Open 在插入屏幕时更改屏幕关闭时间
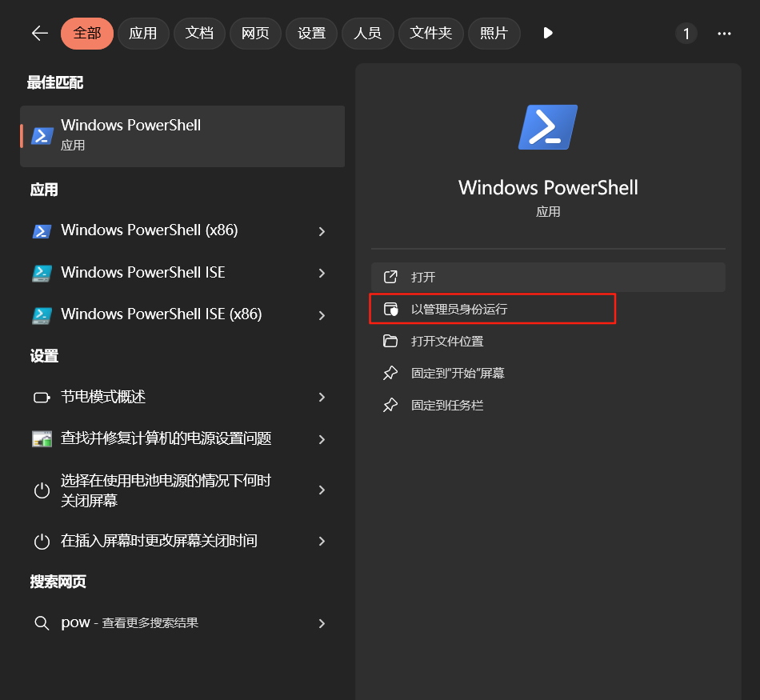The width and height of the screenshot is (760, 700). click(x=182, y=541)
